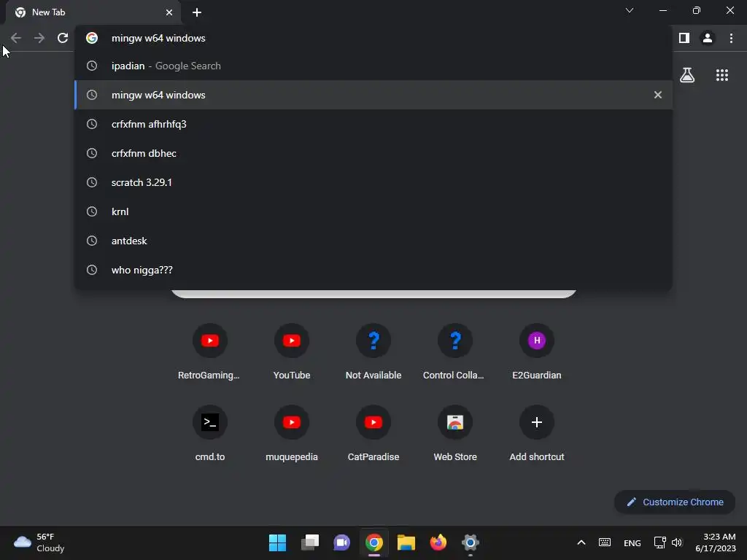Choose the 'scratch 3.29.1' suggestion
This screenshot has height=560, width=747.
click(373, 182)
